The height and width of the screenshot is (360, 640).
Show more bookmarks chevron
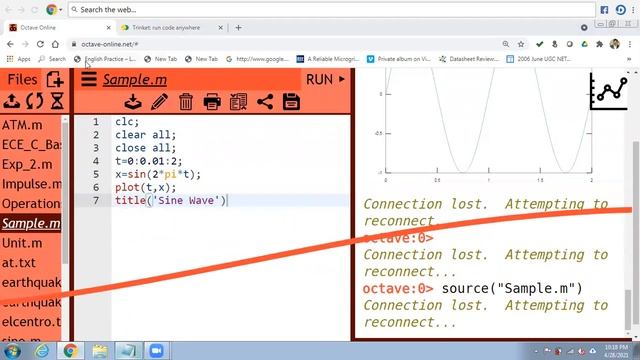tap(629, 59)
